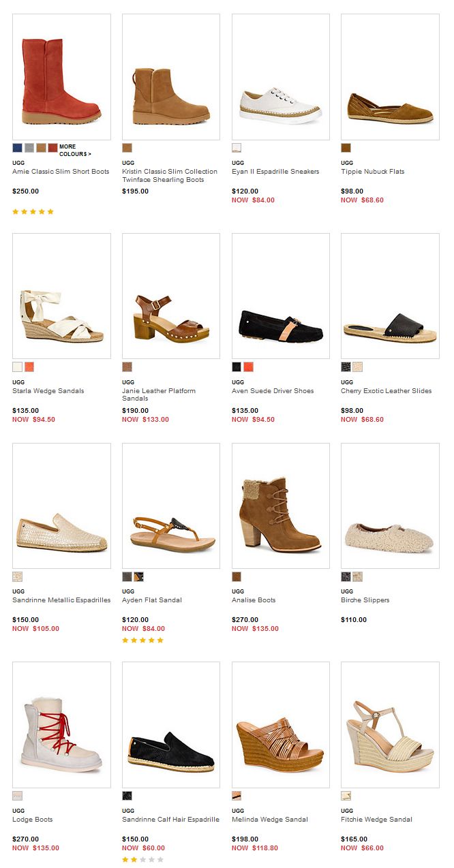Select orange swatch for Aven Driver Shoes
Viewport: 454px width, 868px height.
(x=248, y=367)
